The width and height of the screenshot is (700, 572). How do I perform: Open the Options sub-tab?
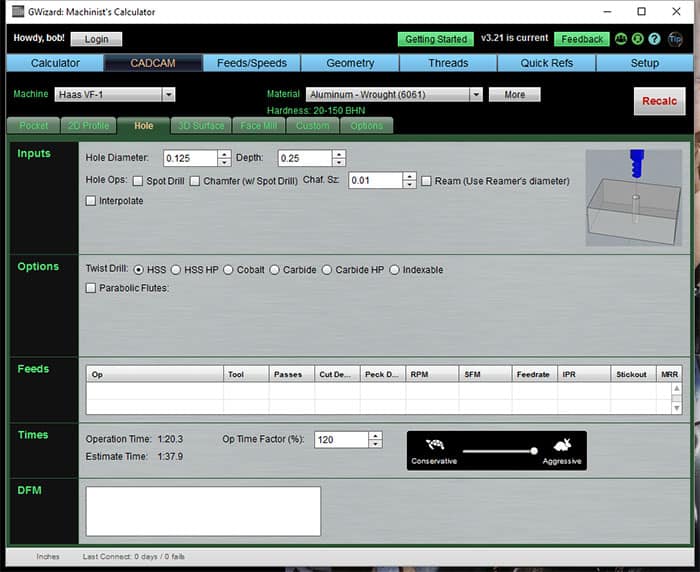(367, 125)
